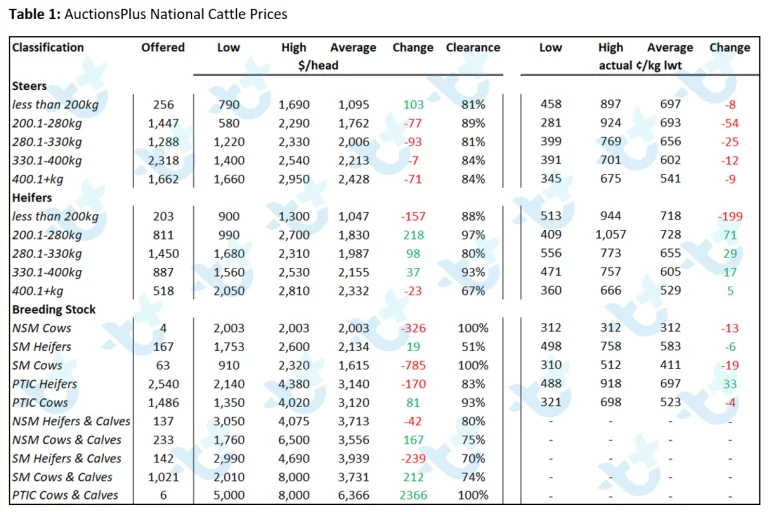Select the 'Offered' column header
The image size is (768, 512).
(x=163, y=48)
